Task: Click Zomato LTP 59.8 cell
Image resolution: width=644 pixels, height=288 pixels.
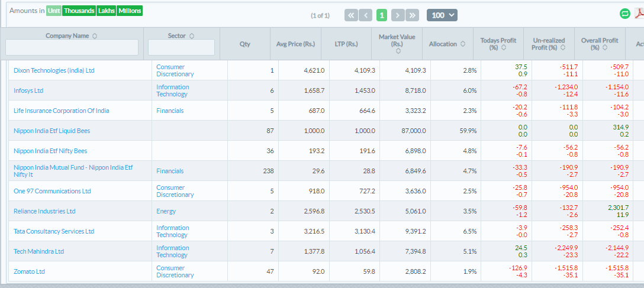Action: point(355,271)
